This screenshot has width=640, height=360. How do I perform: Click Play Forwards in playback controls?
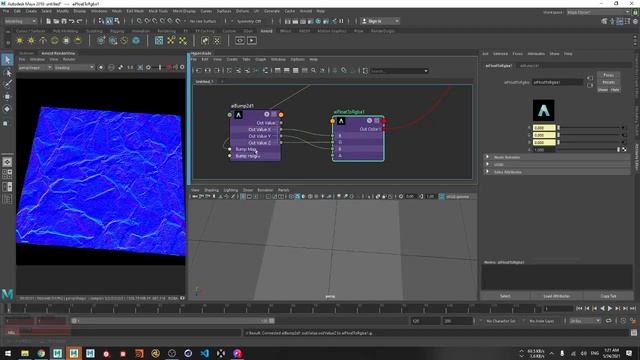tap(610, 309)
